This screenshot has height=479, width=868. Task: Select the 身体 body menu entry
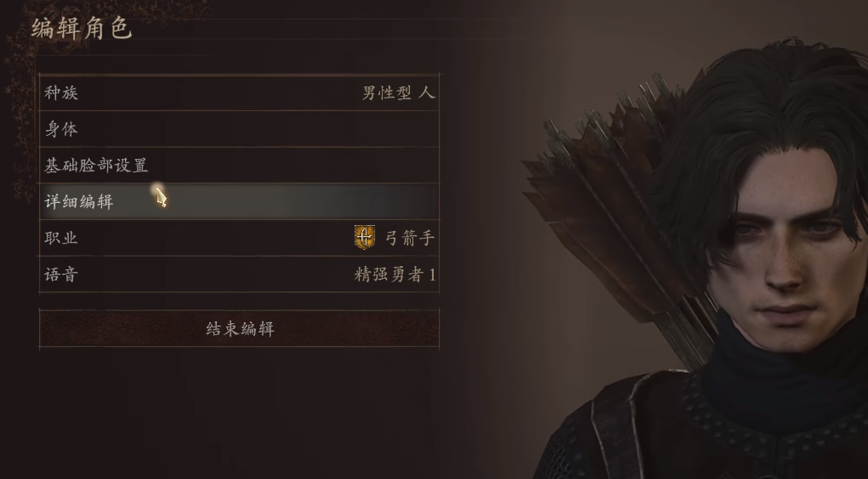click(239, 129)
